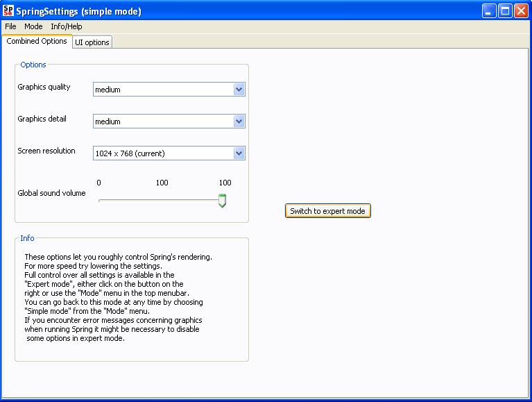Viewport: 532px width, 402px height.
Task: Click the 1024 x 768 (current) resolution field
Action: (x=169, y=153)
